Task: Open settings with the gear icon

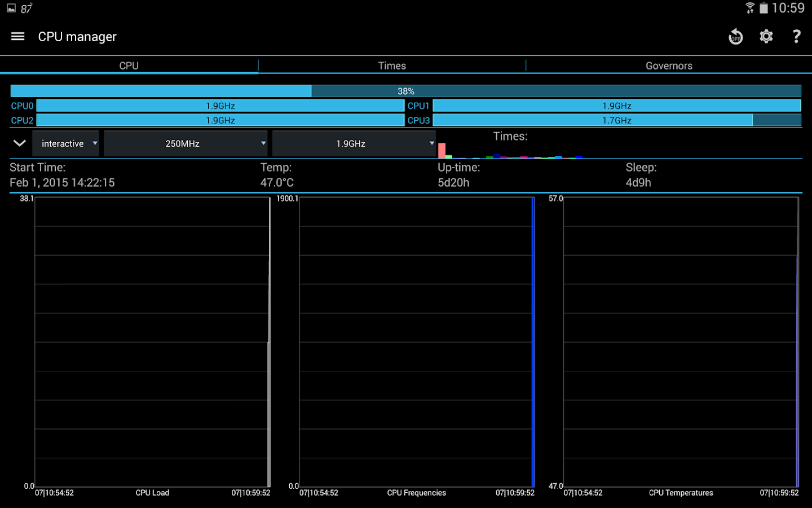Action: [766, 37]
